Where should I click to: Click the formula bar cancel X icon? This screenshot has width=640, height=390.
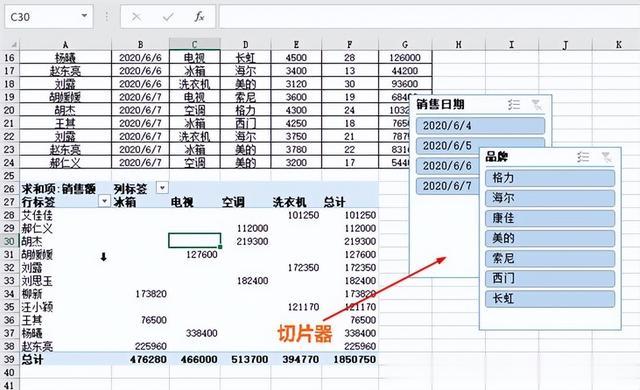(x=136, y=17)
